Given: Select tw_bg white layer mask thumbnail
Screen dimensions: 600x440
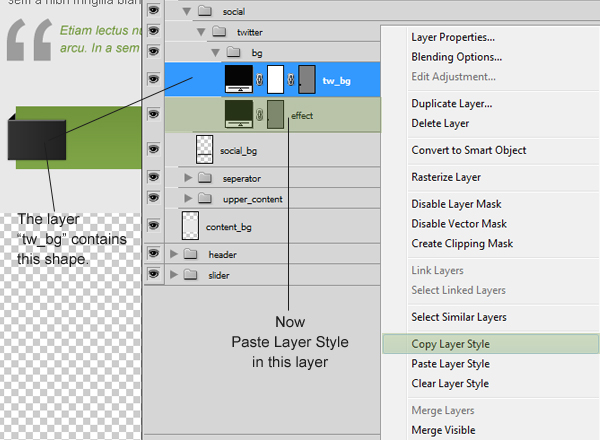Looking at the screenshot, I should pyautogui.click(x=276, y=79).
